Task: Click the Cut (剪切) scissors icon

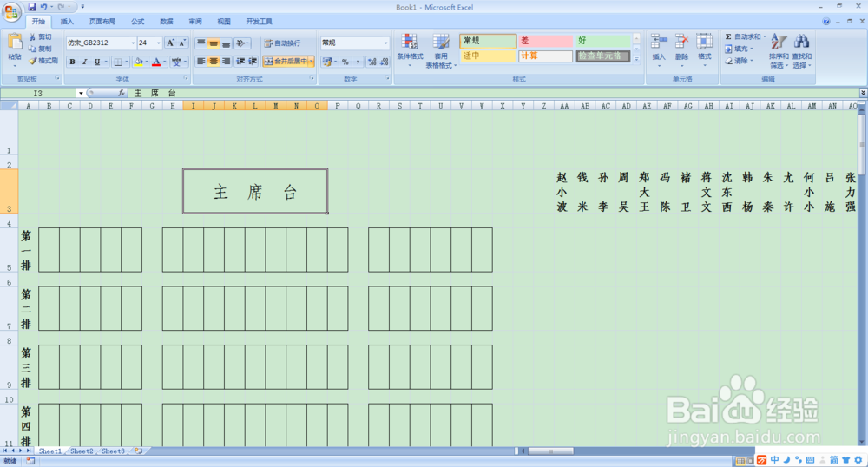Action: (33, 36)
